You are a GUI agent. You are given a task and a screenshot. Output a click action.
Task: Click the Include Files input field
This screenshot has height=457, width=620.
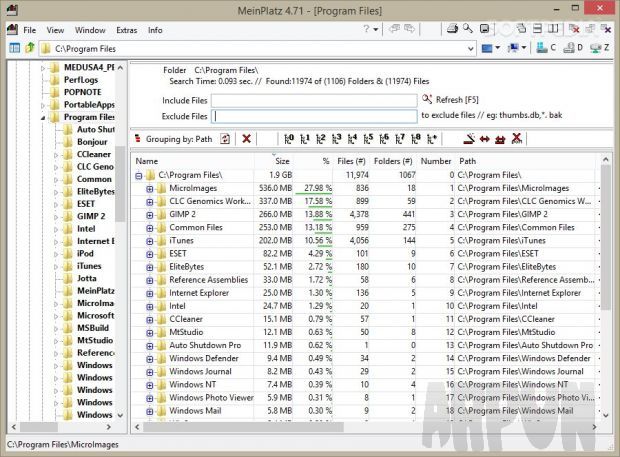(x=314, y=100)
